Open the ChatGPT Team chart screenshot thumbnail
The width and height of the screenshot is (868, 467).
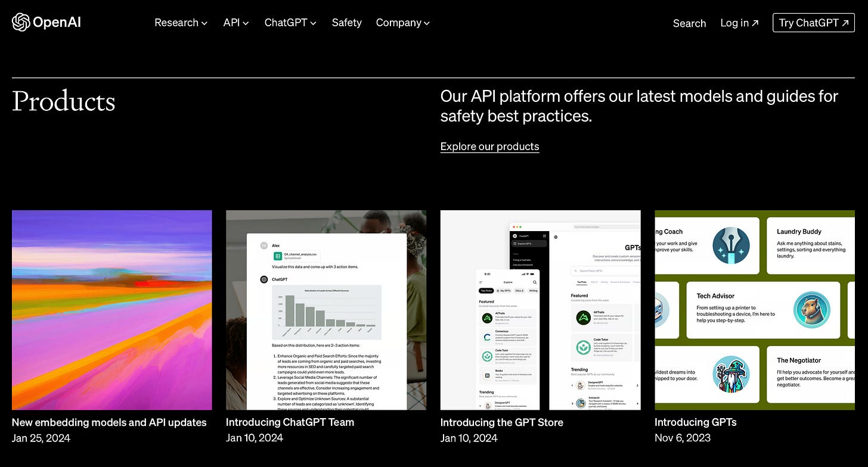click(x=326, y=310)
